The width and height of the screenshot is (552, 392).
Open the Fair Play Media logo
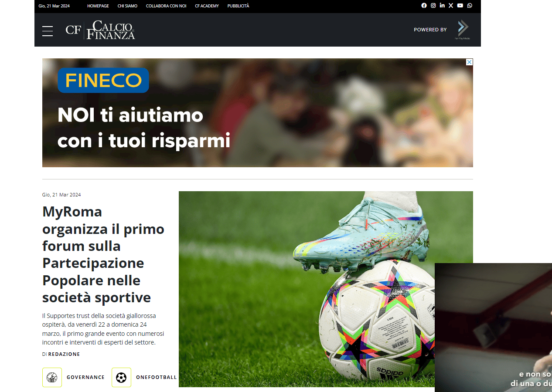point(463,30)
